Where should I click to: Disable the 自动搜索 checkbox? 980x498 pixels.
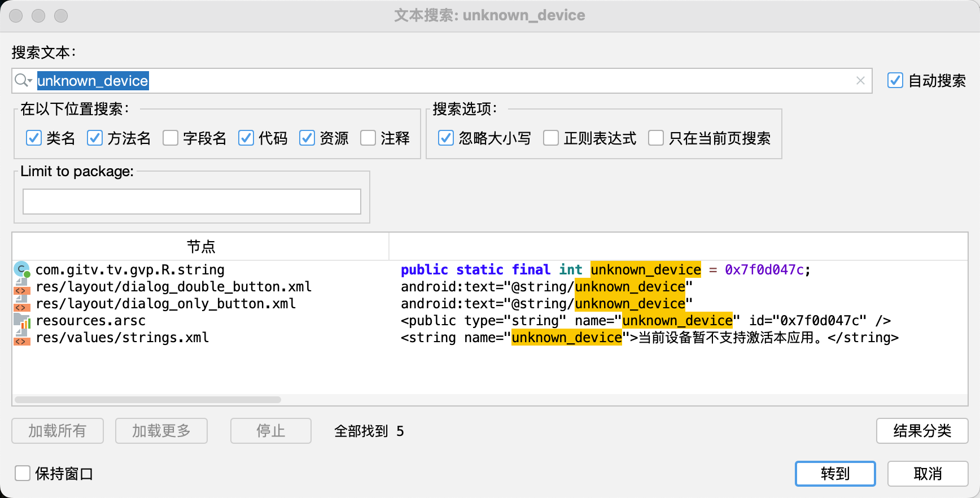(895, 81)
